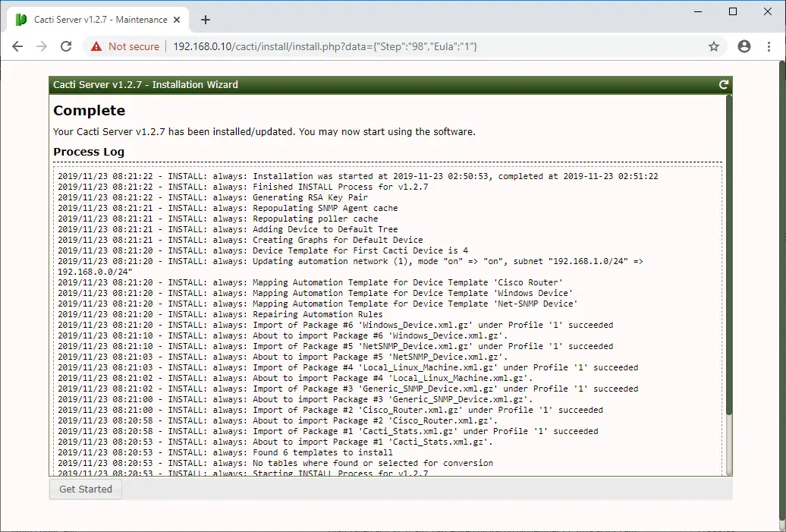Viewport: 786px width, 532px height.
Task: Select the Cacti Server v1.2.7 Maintenance tab
Action: pyautogui.click(x=99, y=20)
